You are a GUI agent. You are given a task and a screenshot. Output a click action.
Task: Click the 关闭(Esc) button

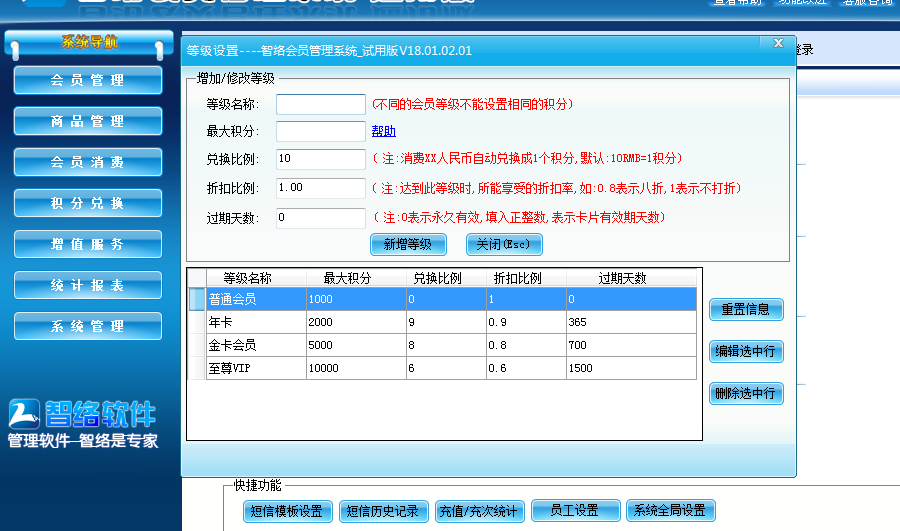(504, 245)
